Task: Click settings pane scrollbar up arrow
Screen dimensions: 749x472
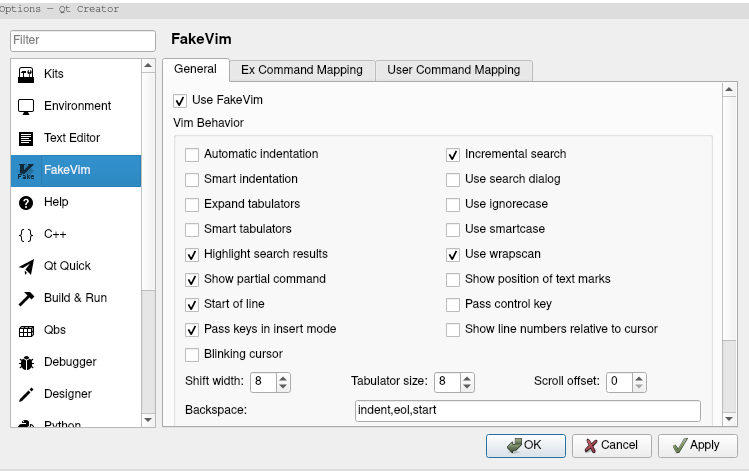Action: pyautogui.click(x=729, y=89)
